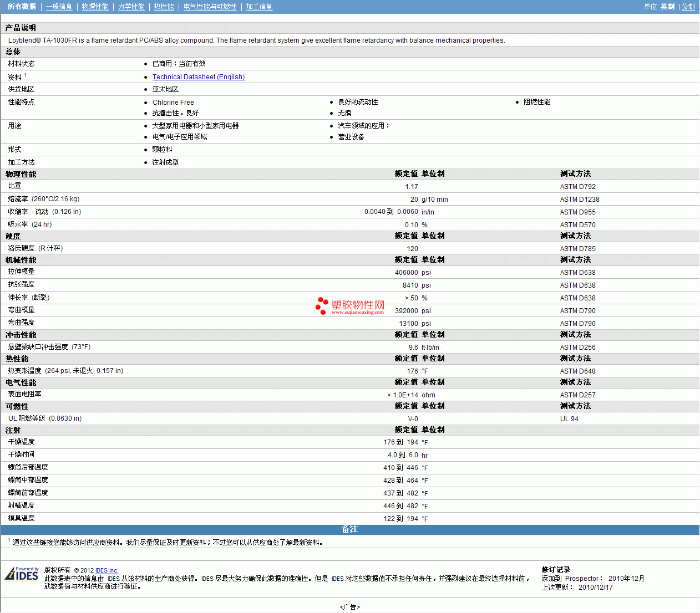Switch to the 一般信息 tab
The width and height of the screenshot is (700, 613).
59,7
